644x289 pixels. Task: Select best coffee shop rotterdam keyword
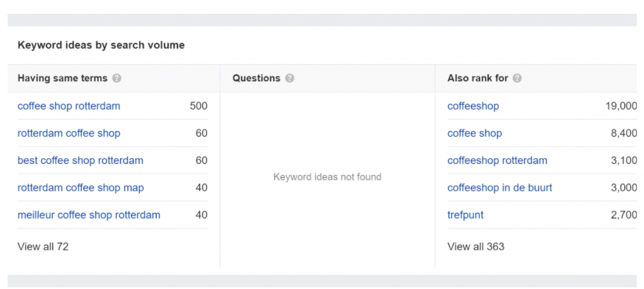point(80,161)
